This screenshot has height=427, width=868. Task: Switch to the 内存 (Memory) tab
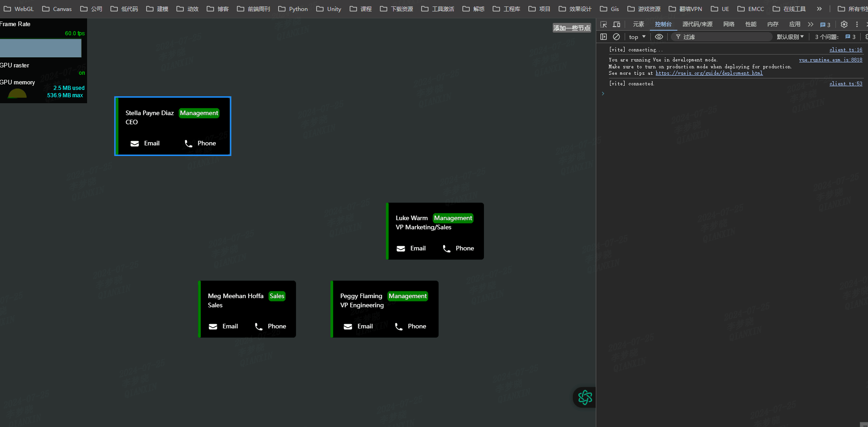[x=773, y=24]
